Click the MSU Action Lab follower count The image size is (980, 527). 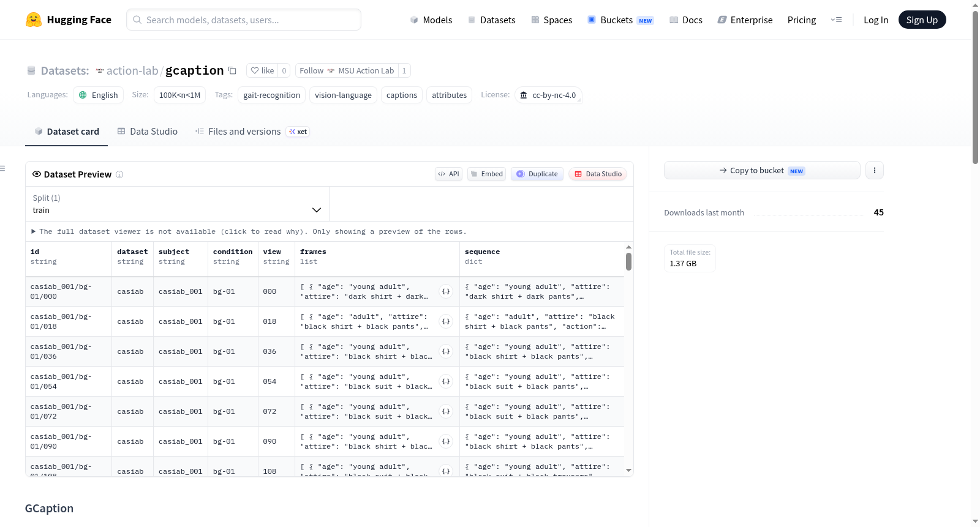404,70
